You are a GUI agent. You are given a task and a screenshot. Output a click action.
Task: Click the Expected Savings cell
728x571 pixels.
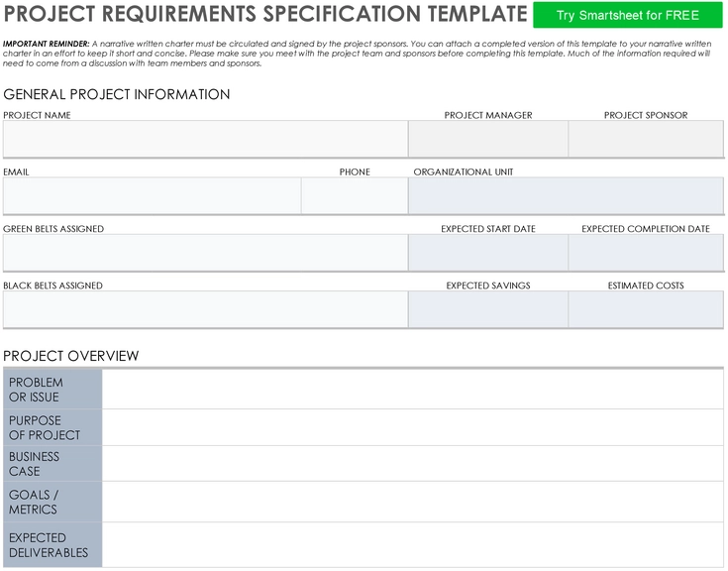pos(488,309)
